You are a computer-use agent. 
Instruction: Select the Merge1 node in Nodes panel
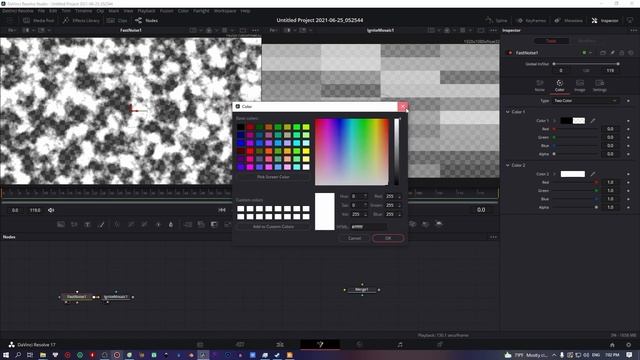(362, 289)
